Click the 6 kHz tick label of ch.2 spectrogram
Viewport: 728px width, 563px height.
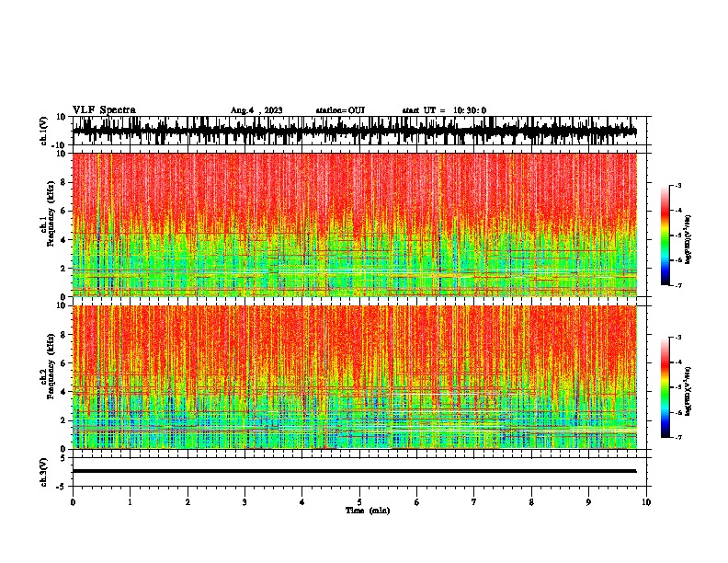click(64, 363)
